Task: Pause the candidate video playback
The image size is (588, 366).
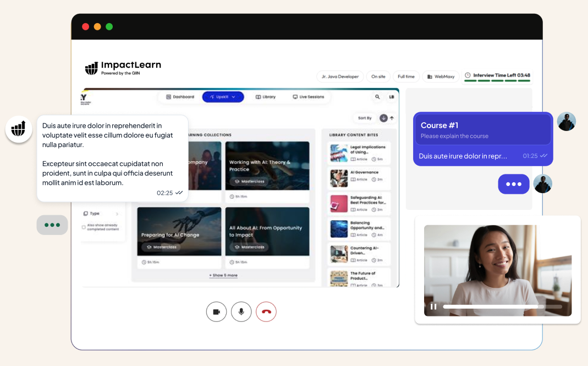Action: [433, 307]
